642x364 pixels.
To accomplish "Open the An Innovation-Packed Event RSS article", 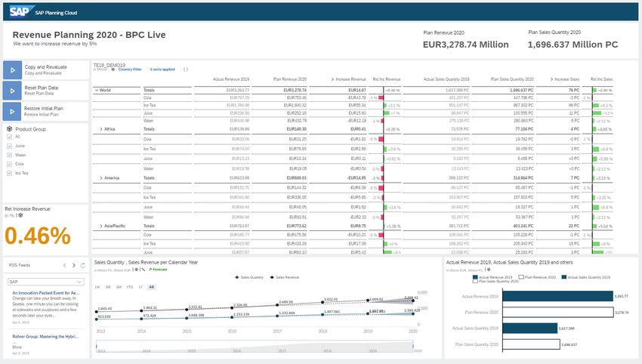I will (45, 293).
